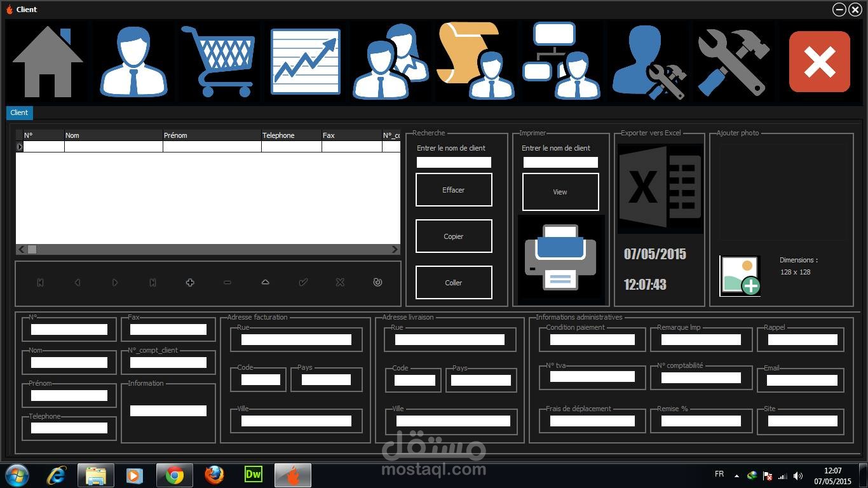The width and height of the screenshot is (868, 488).
Task: Go to next record in navigator
Action: (115, 283)
